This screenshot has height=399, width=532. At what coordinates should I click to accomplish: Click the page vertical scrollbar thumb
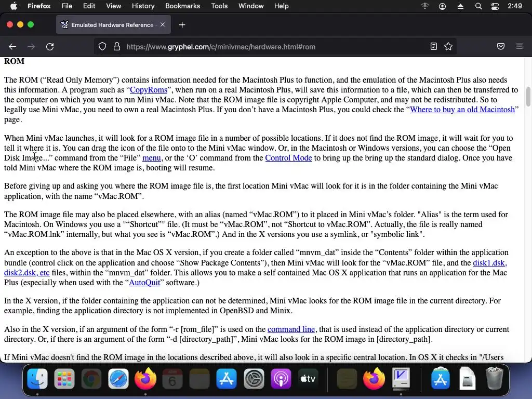coord(528,97)
